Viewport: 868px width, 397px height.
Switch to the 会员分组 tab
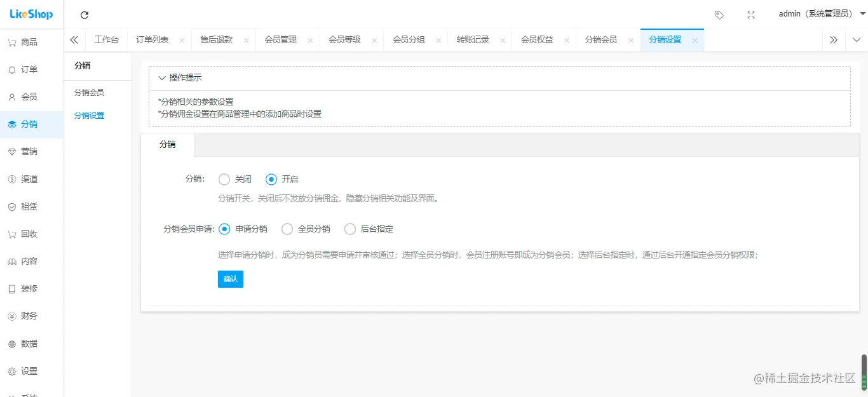pyautogui.click(x=409, y=39)
